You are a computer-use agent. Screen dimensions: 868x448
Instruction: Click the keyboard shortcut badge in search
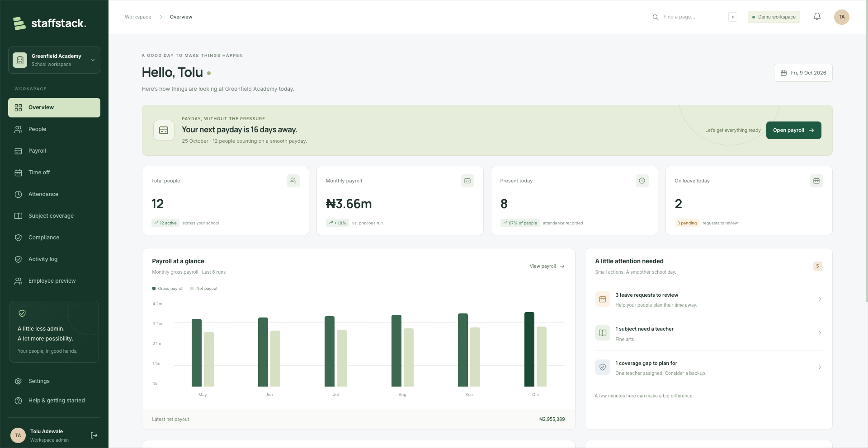point(733,17)
